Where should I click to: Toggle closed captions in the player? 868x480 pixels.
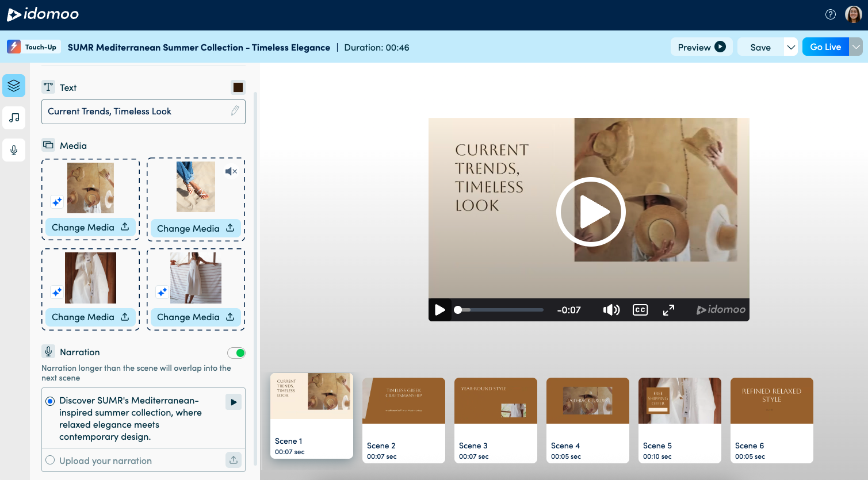(640, 310)
